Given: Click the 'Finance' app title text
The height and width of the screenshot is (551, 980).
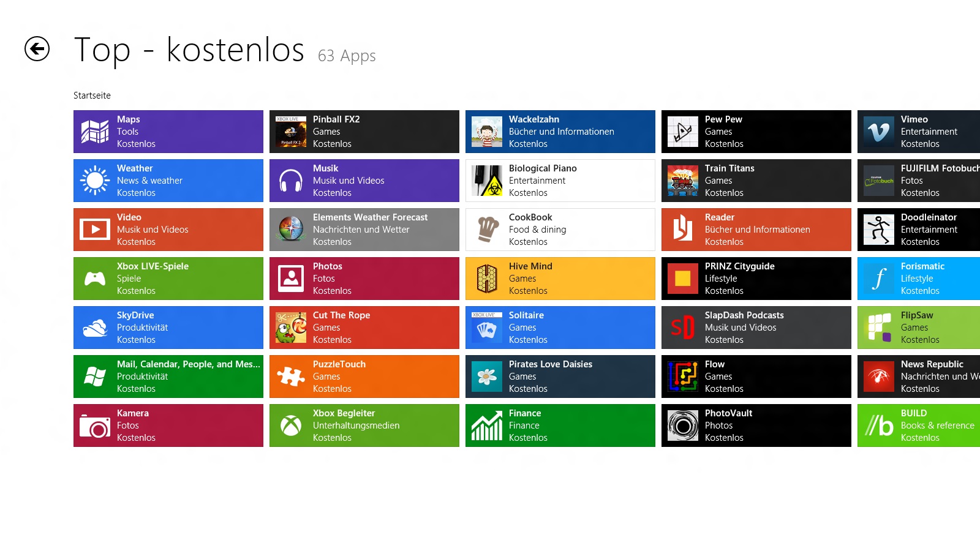Looking at the screenshot, I should (x=525, y=413).
